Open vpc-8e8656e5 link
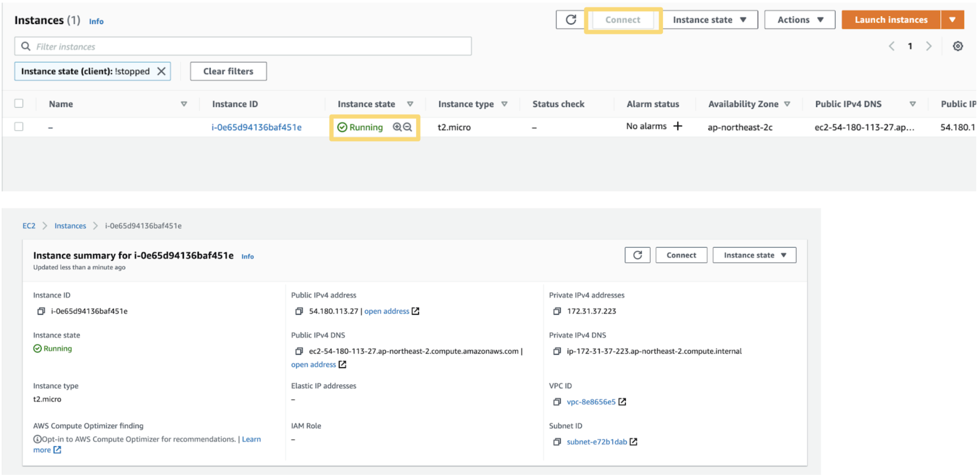980x475 pixels. click(591, 402)
